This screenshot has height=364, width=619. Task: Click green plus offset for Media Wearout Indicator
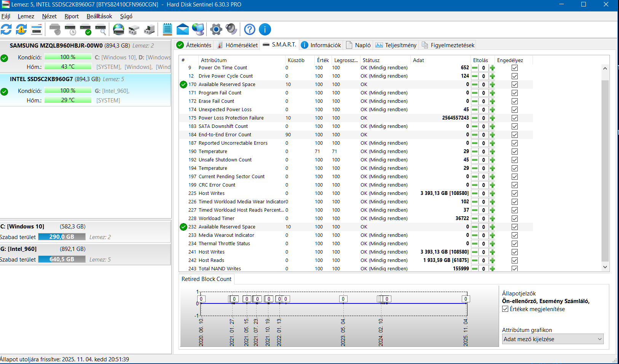pyautogui.click(x=492, y=235)
